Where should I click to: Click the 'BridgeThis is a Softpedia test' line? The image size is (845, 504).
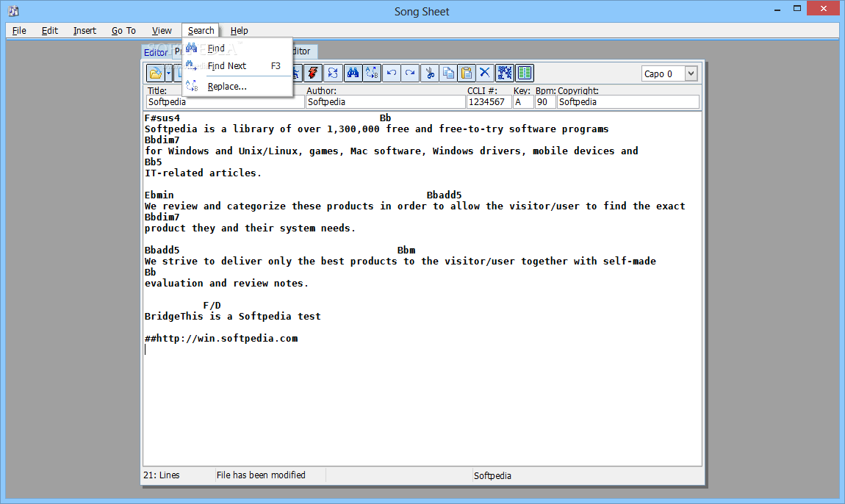point(232,317)
